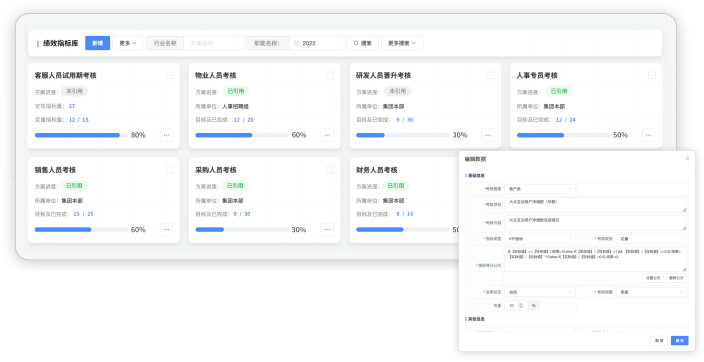Screen dimensions: 704x362
Task: Click the blue 确定 button in edit dialog
Action: coord(680,341)
